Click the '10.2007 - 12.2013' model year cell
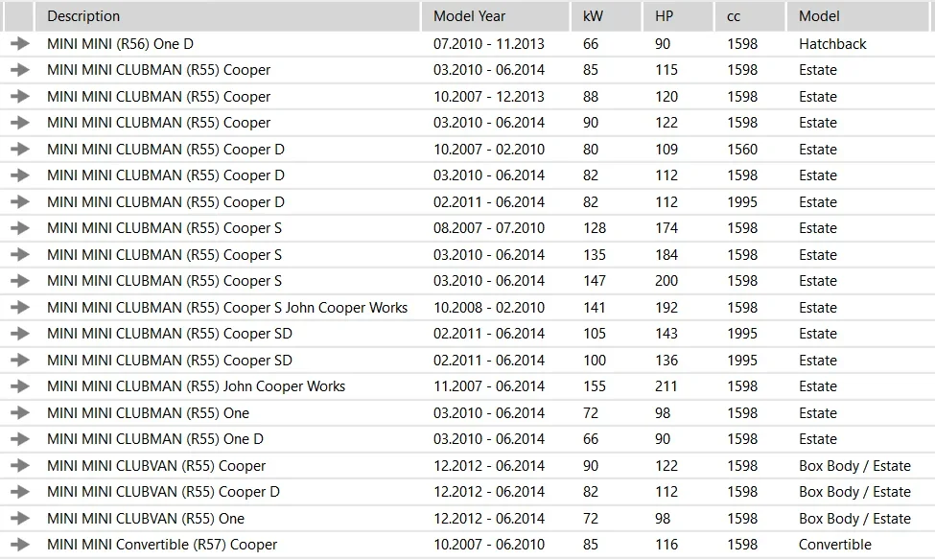Screen dimensions: 935x560 (489, 96)
